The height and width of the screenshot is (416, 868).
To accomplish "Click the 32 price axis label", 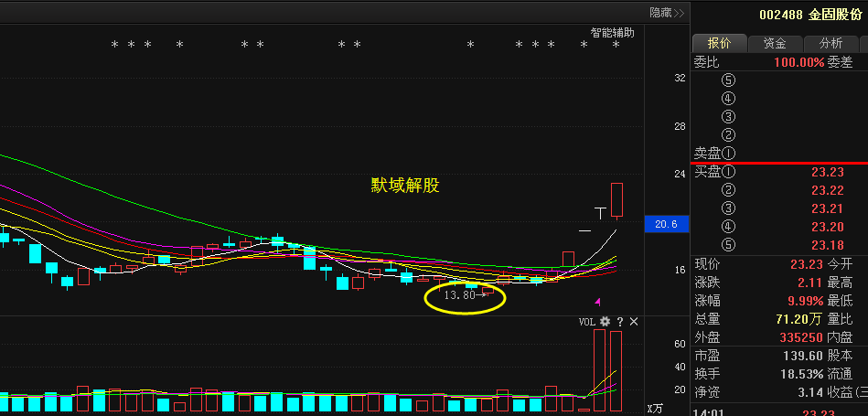I will tap(680, 78).
